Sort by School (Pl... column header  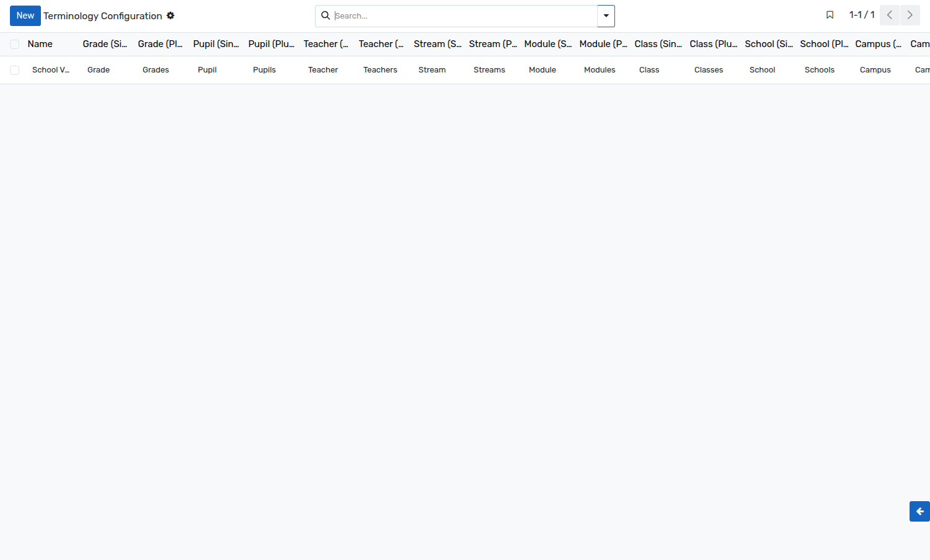(824, 44)
